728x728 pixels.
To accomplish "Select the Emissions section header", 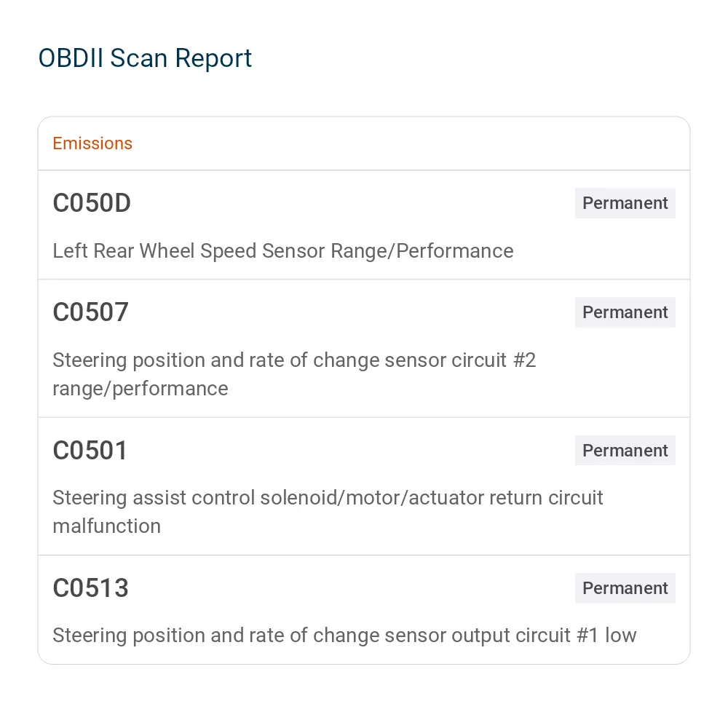I will point(92,143).
